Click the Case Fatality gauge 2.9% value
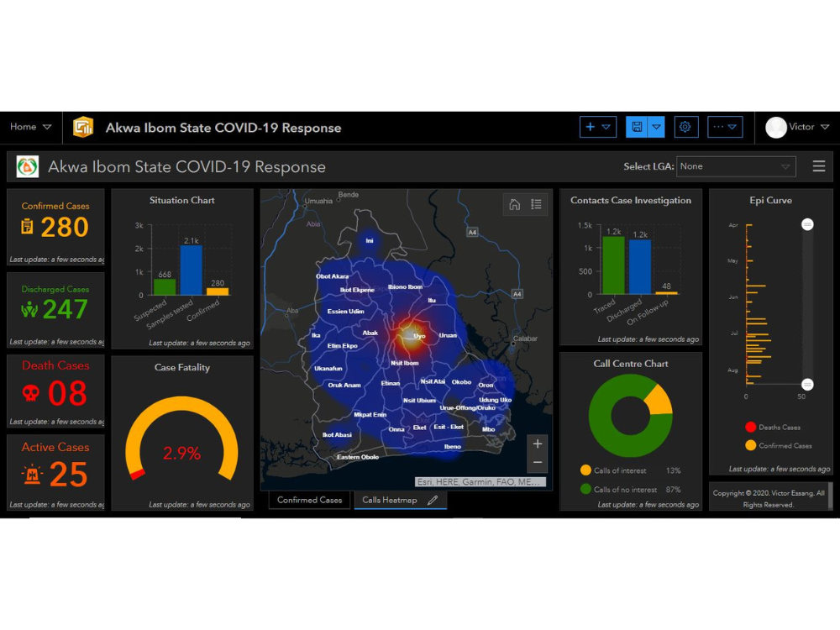Screen dimensions: 840x630 tap(181, 454)
